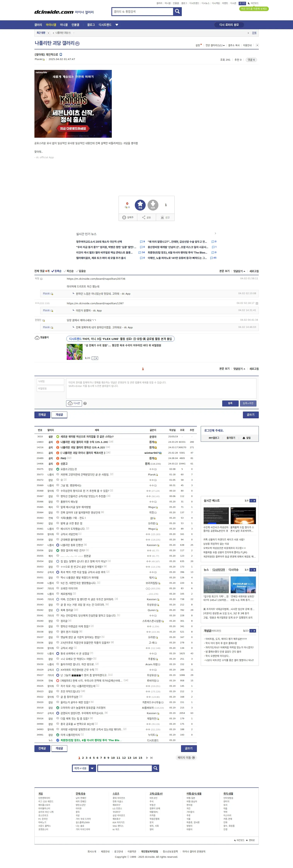293x868 pixels.
Task: Open 마이너갤 tab in navigation bar
Action: pos(51,25)
